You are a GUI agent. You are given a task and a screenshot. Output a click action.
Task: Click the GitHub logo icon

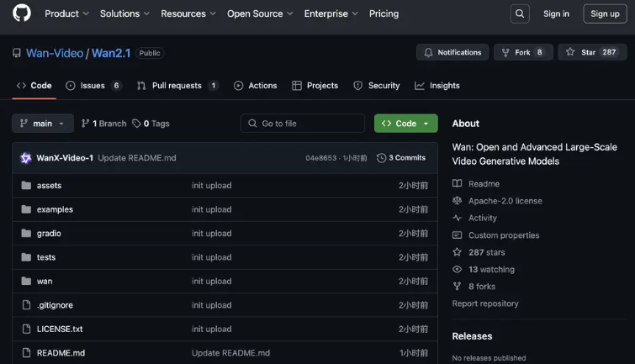[x=22, y=13]
